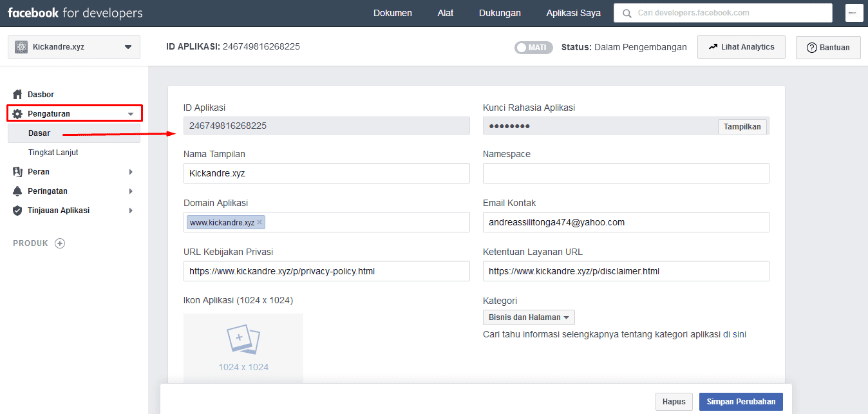868x414 pixels.
Task: Click Simpan Perubahan button
Action: [x=741, y=402]
